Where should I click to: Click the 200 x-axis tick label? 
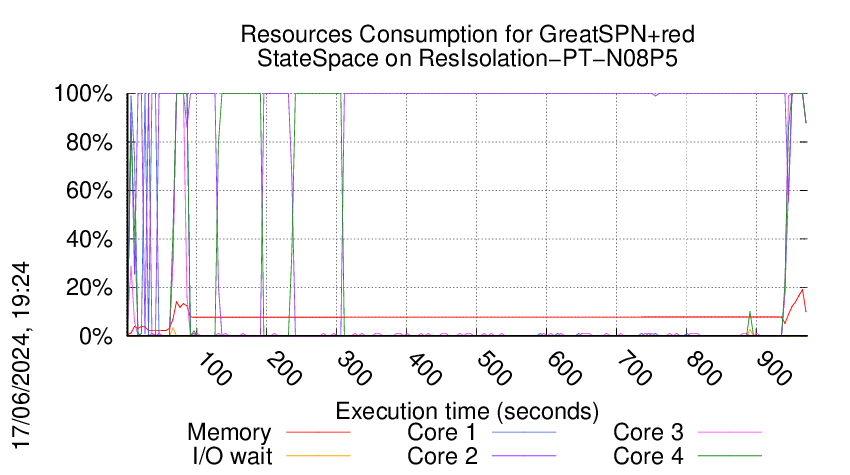point(283,370)
